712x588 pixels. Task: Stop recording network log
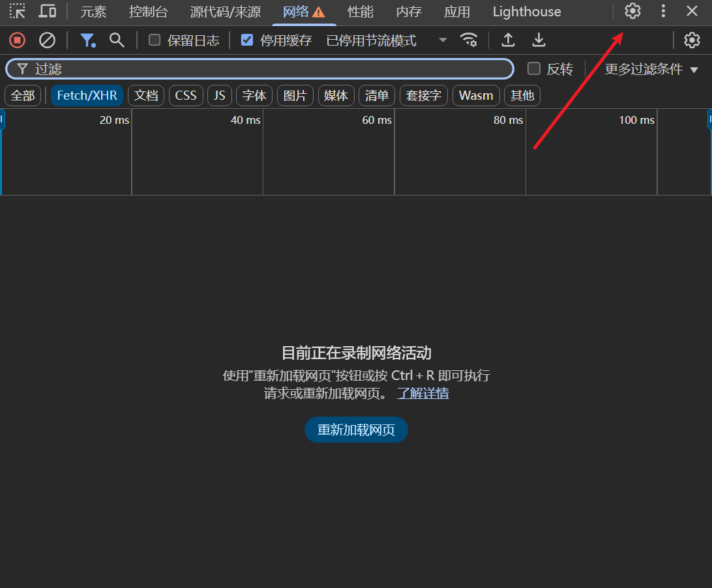click(x=17, y=40)
